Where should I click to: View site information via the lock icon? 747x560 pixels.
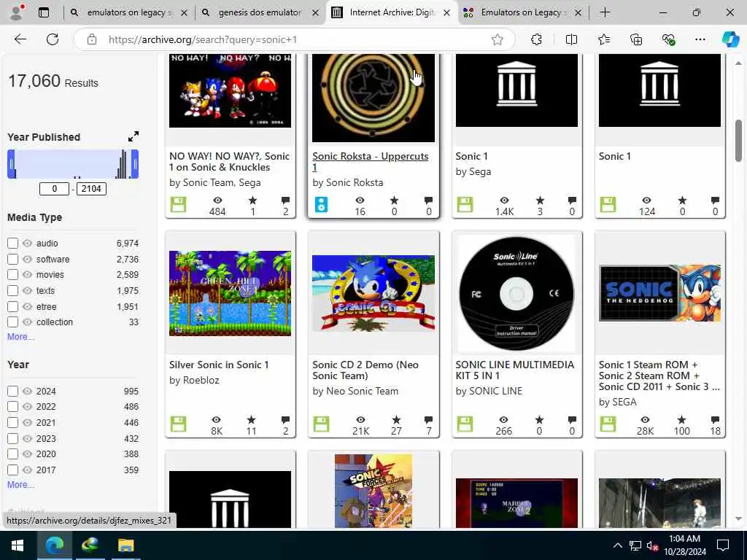[92, 39]
